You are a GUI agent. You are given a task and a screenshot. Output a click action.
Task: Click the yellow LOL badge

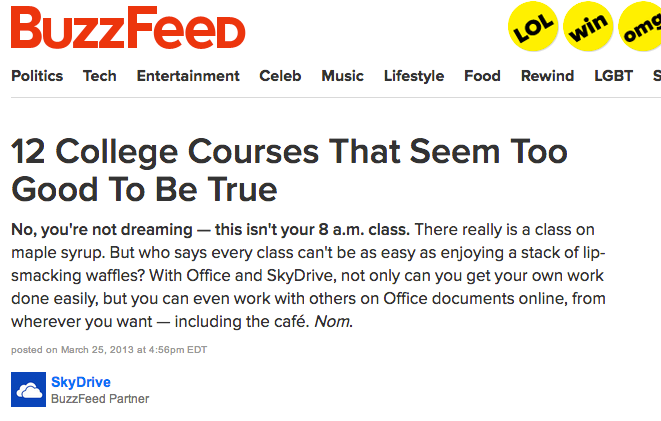click(x=533, y=29)
